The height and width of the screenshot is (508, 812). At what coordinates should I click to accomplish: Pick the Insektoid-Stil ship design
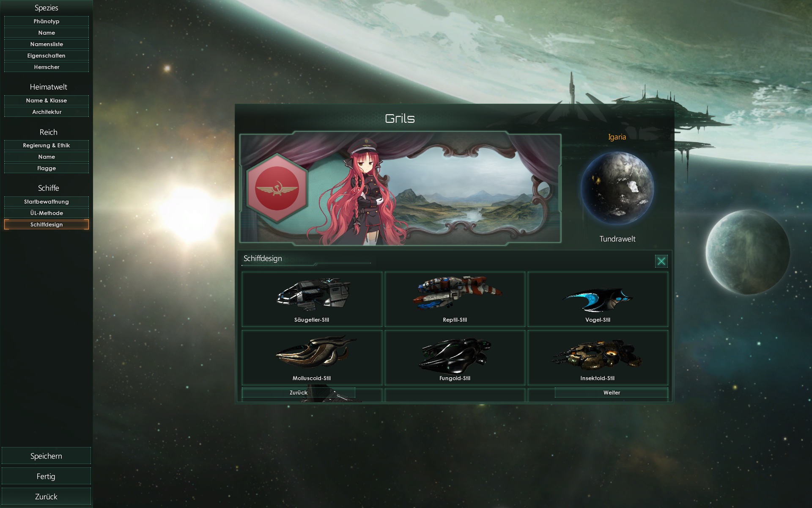tap(598, 358)
